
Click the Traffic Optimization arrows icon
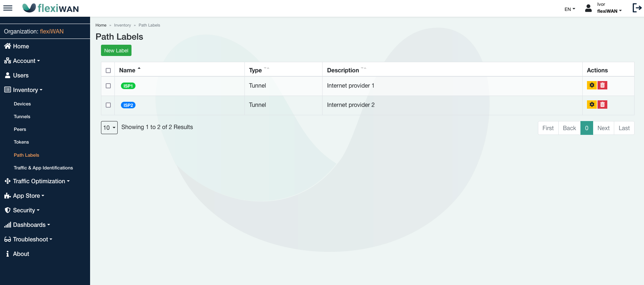click(x=8, y=181)
